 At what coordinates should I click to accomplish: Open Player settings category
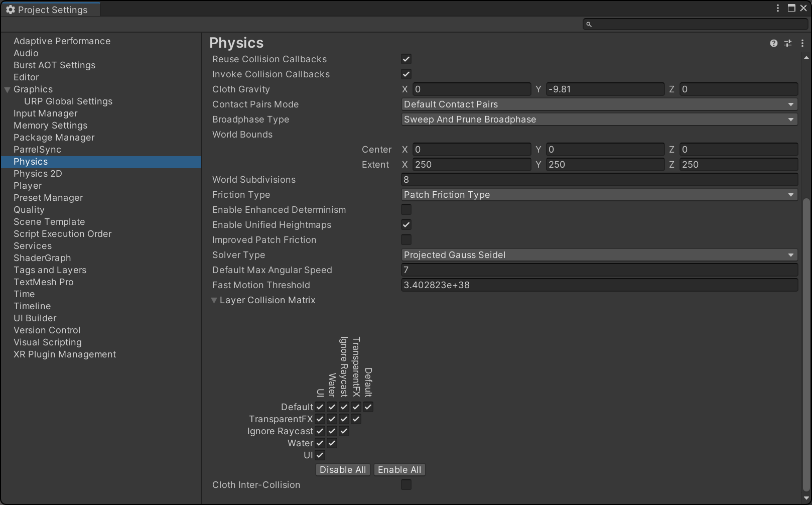click(28, 186)
